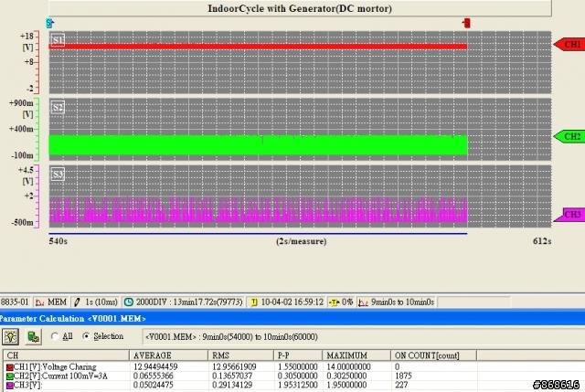Click the P-P column header
Screen dimensions: 585x392
click(x=298, y=355)
